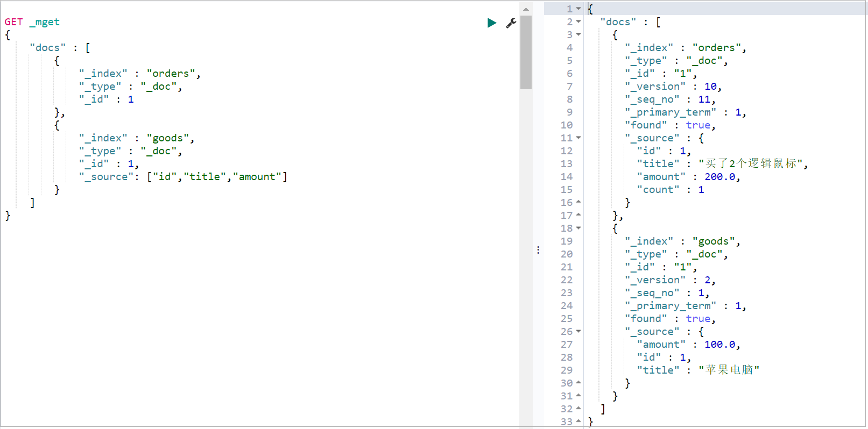This screenshot has width=868, height=429.
Task: Collapse the second doc at line 18
Action: [578, 228]
